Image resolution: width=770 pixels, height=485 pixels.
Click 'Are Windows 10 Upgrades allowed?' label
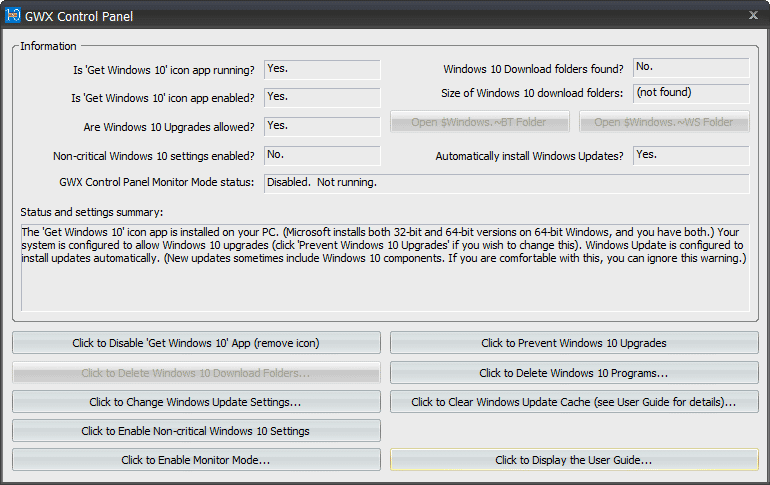point(169,127)
